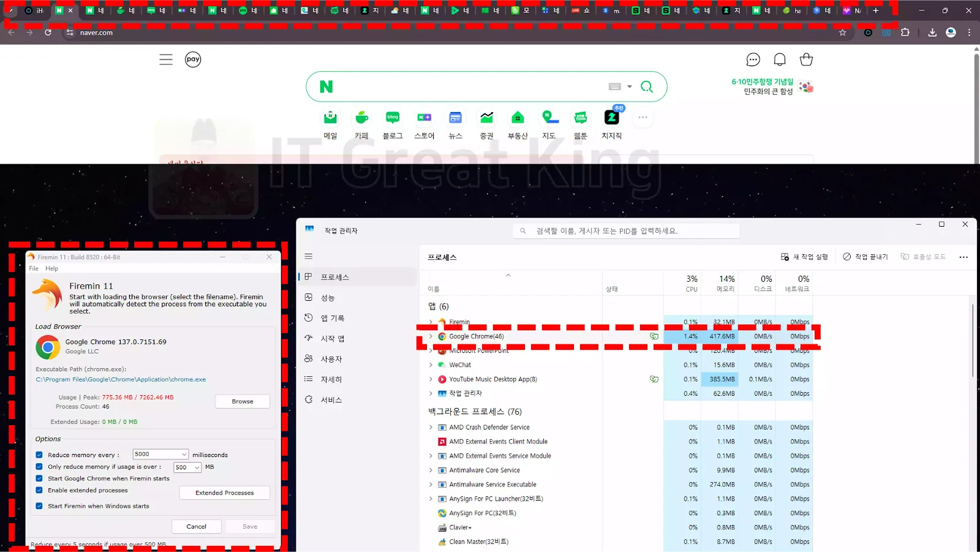The width and height of the screenshot is (980, 552).
Task: Toggle 'Enable extended processes' checkbox
Action: click(39, 490)
